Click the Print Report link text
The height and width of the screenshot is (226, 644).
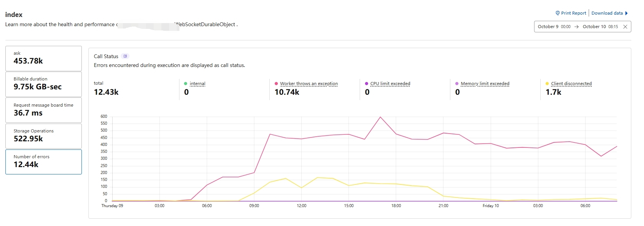[x=573, y=13]
